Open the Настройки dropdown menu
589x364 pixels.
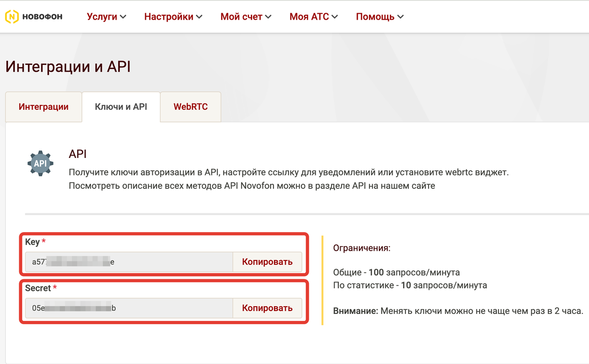click(173, 17)
